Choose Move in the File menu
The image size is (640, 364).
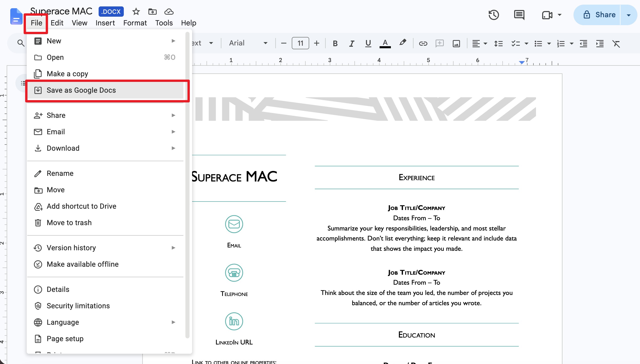pyautogui.click(x=105, y=190)
